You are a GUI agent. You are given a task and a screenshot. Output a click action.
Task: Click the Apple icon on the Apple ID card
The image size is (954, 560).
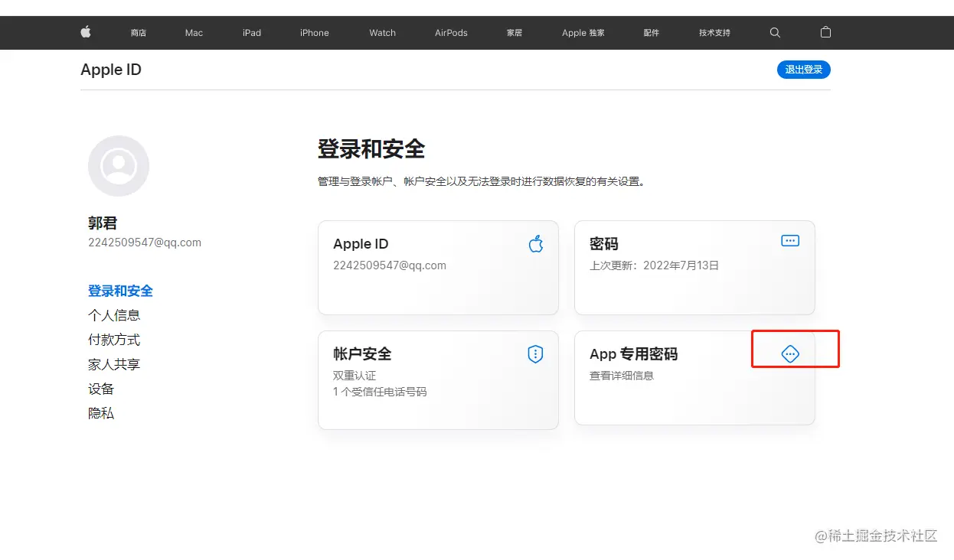(x=535, y=243)
